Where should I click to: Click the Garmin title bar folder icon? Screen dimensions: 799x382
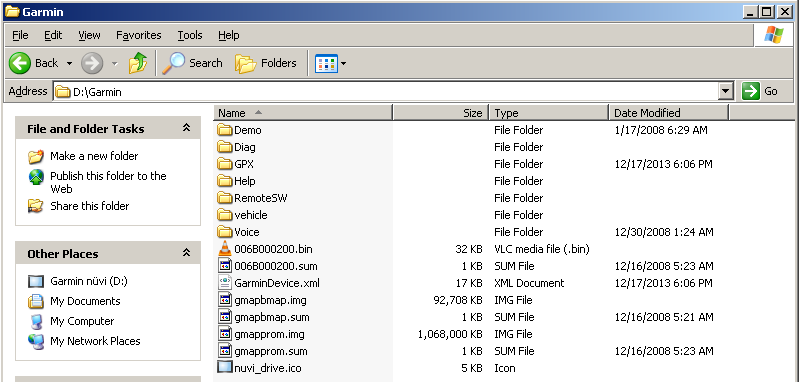(12, 12)
